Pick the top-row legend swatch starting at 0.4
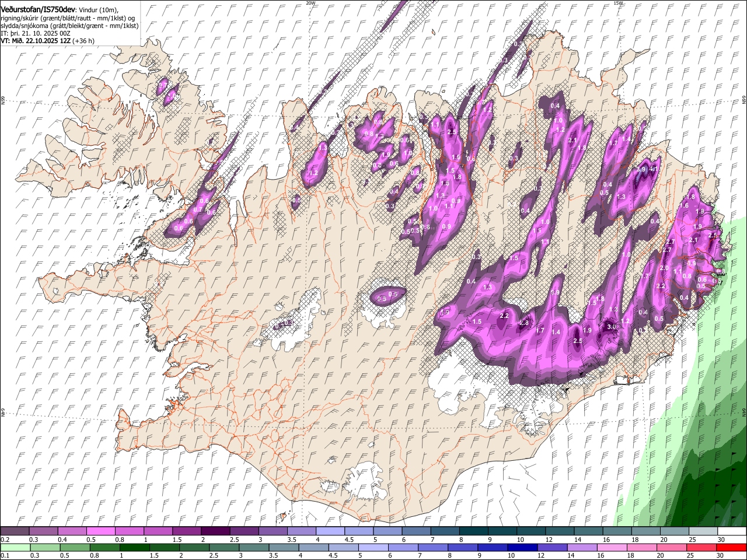Viewport: 747px width, 560px height. coord(72,531)
